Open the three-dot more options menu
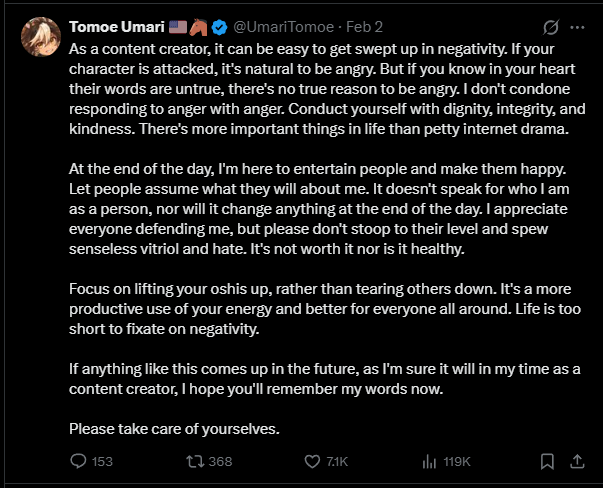603x488 pixels. [576, 25]
